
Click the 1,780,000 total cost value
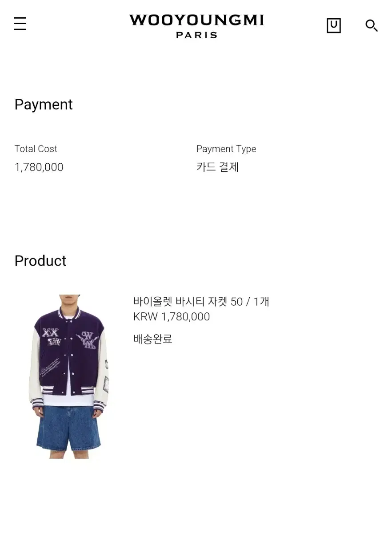coord(39,167)
